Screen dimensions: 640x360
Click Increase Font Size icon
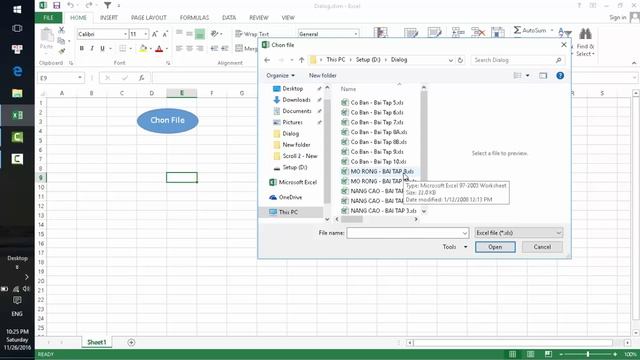[155, 34]
